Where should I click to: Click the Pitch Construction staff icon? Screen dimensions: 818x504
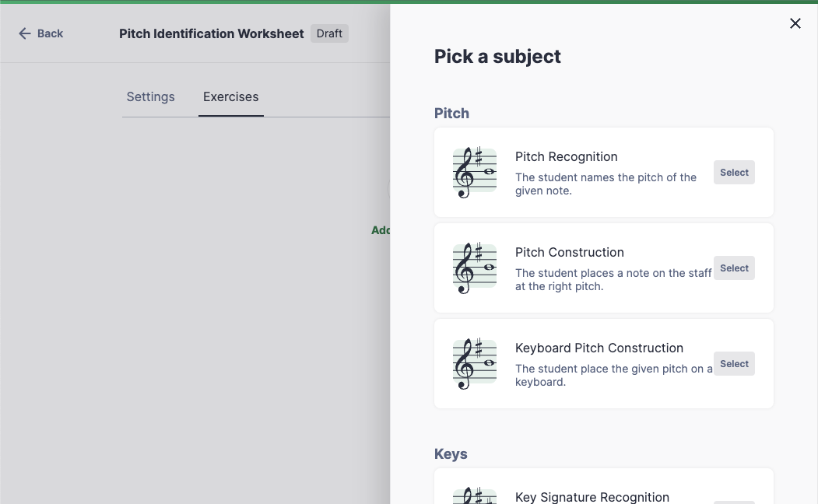tap(474, 268)
